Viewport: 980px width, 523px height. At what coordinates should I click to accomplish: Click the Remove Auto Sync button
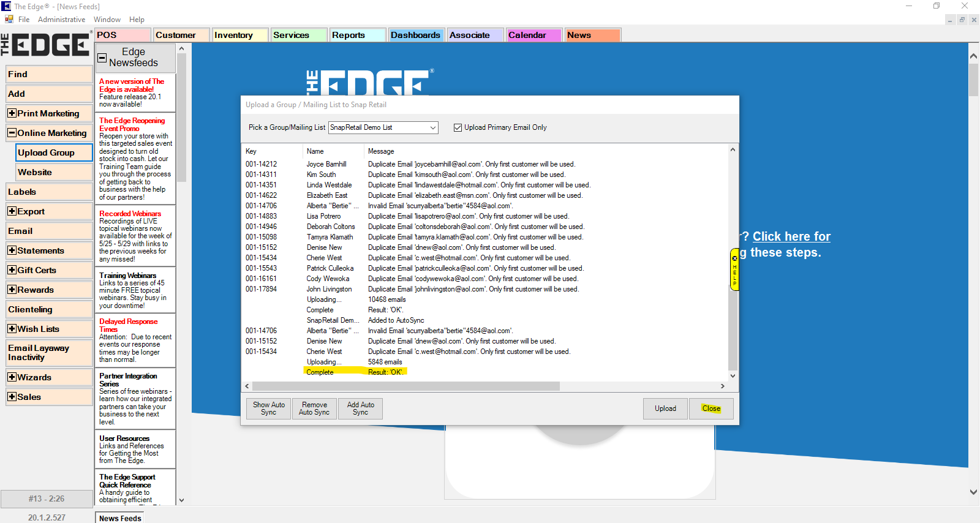tap(314, 408)
